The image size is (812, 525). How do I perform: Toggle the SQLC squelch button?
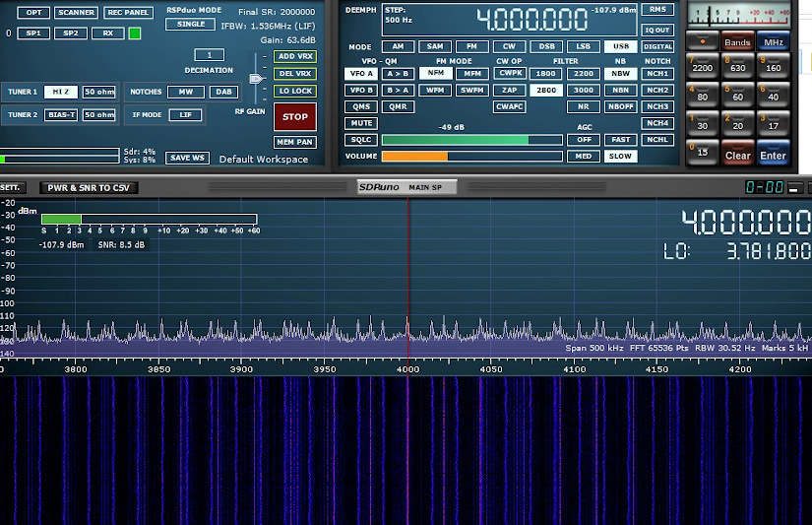[361, 140]
